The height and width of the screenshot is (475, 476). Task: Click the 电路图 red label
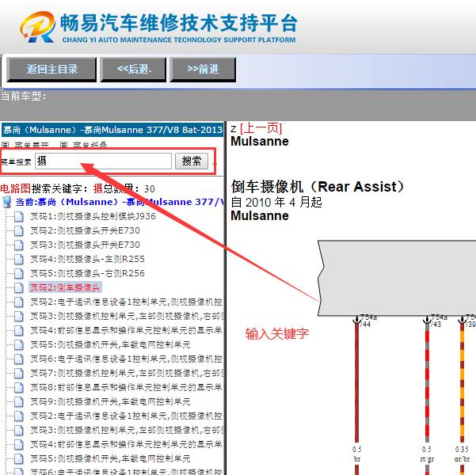pos(16,188)
